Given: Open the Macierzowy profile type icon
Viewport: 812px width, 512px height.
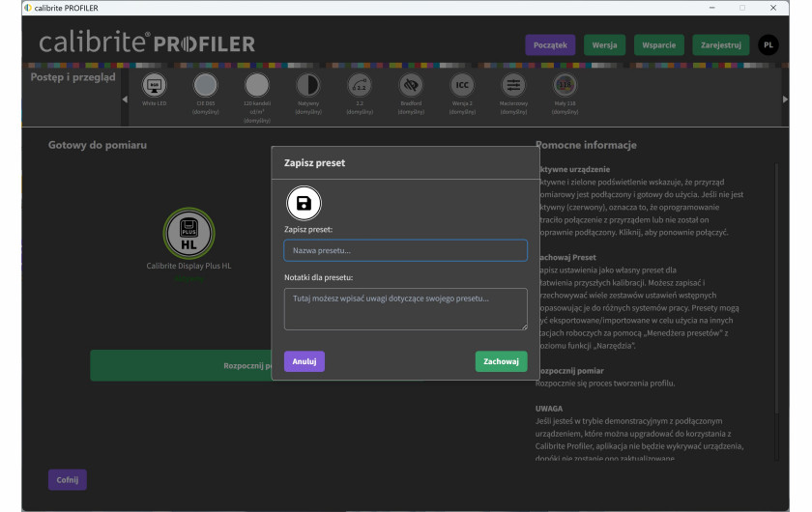Looking at the screenshot, I should [x=513, y=85].
